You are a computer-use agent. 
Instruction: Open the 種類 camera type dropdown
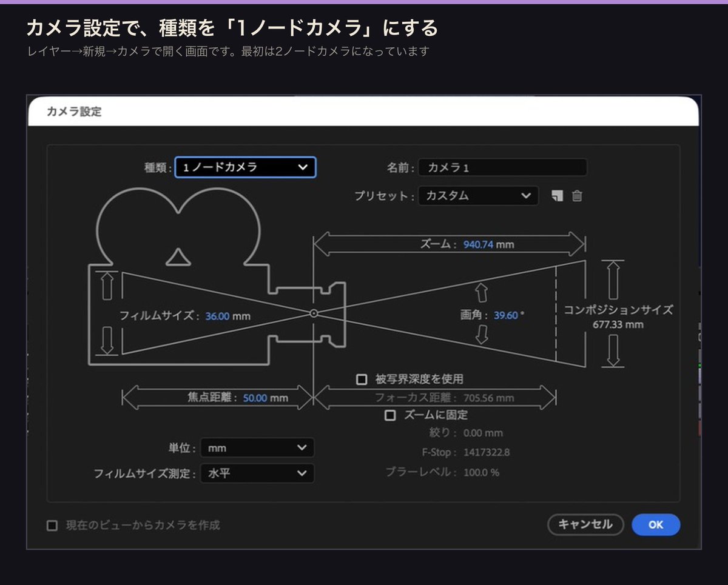point(245,167)
